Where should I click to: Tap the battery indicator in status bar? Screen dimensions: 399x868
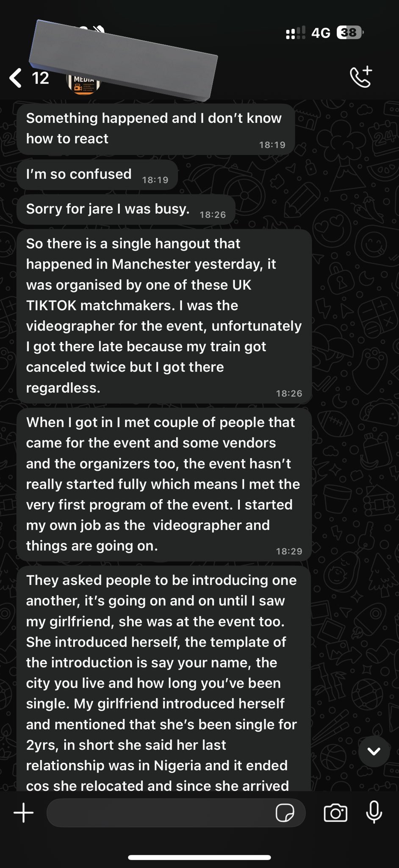point(350,33)
